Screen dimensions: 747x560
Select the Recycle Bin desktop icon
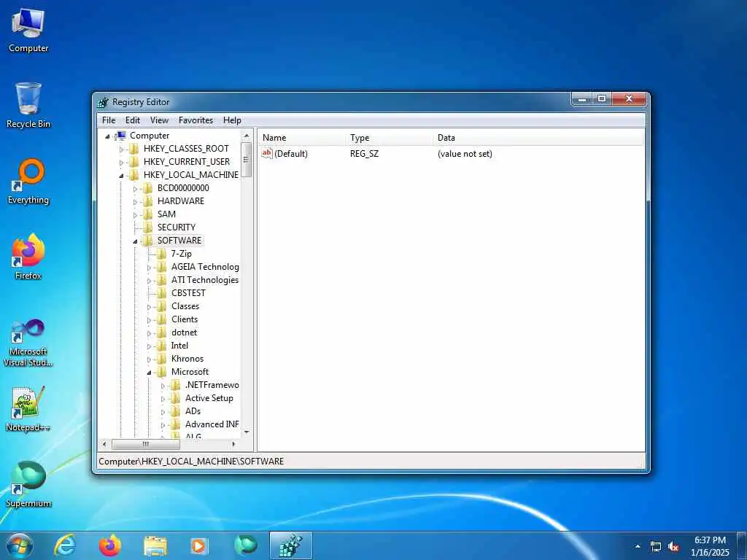[x=28, y=105]
